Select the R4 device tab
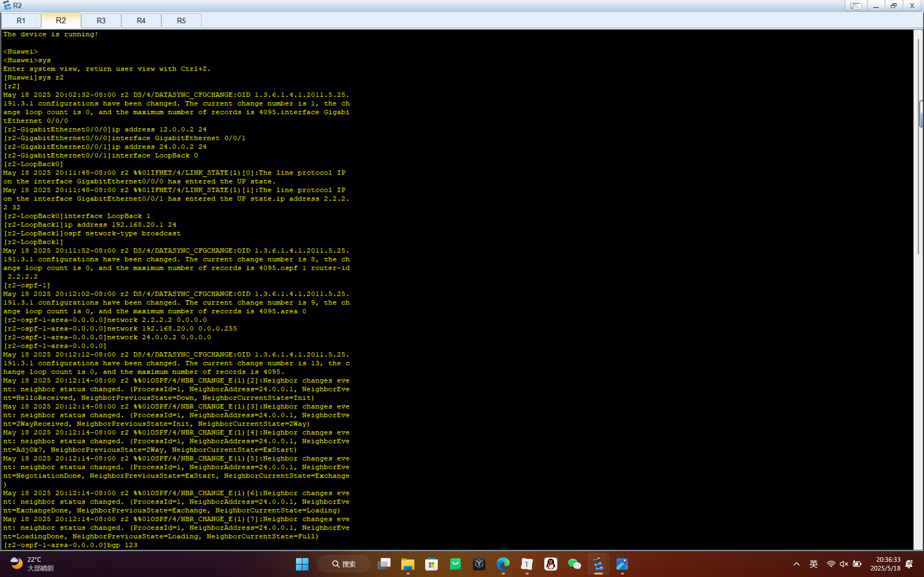This screenshot has height=577, width=924. click(141, 21)
